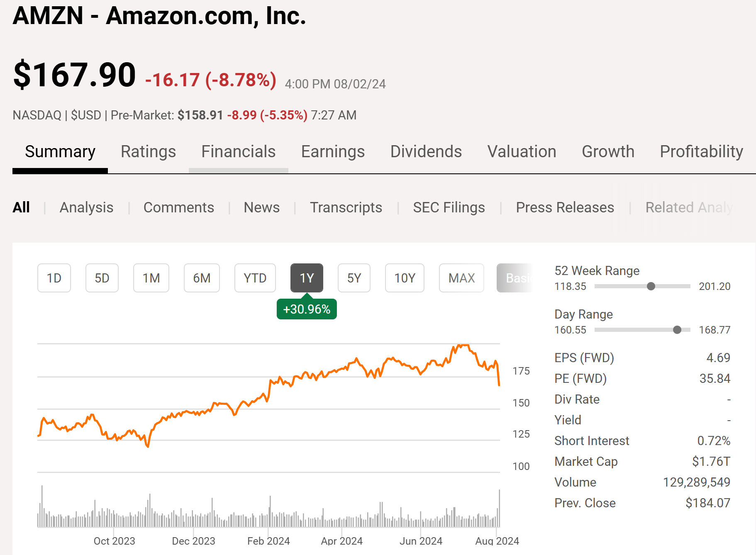Viewport: 756px width, 555px height.
Task: Select the 5D time range button
Action: 102,278
